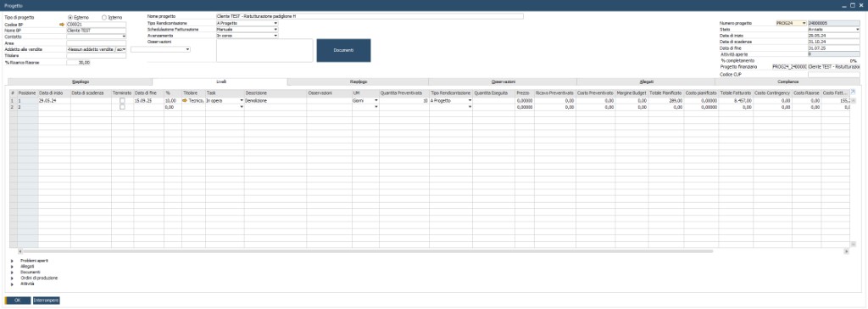Click the Posizione column header
The image size is (868, 309).
click(x=28, y=93)
